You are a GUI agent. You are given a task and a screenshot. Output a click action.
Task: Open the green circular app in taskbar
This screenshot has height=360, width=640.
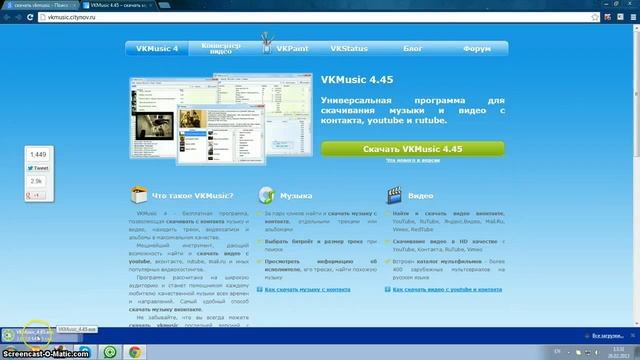pos(109,352)
